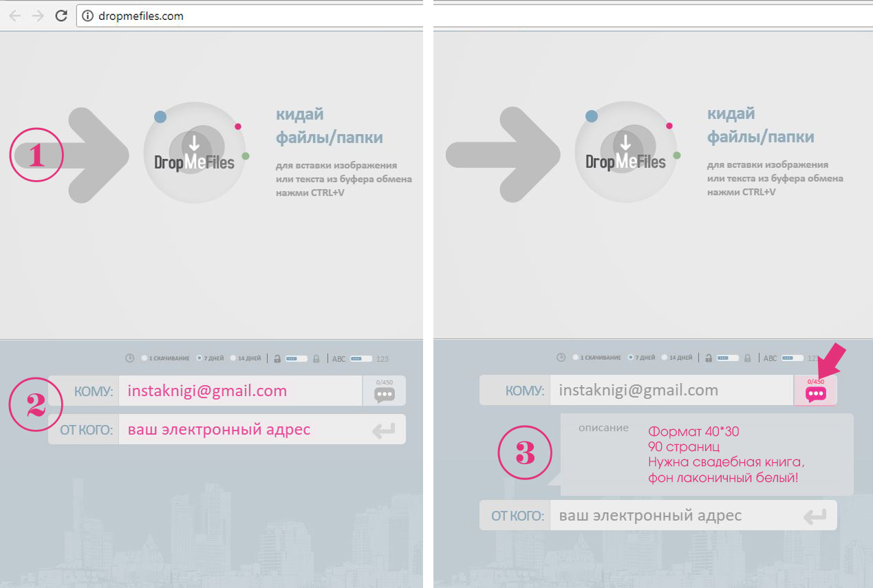The height and width of the screenshot is (588, 873).
Task: Click the описание text area in right panel
Action: tap(707, 455)
